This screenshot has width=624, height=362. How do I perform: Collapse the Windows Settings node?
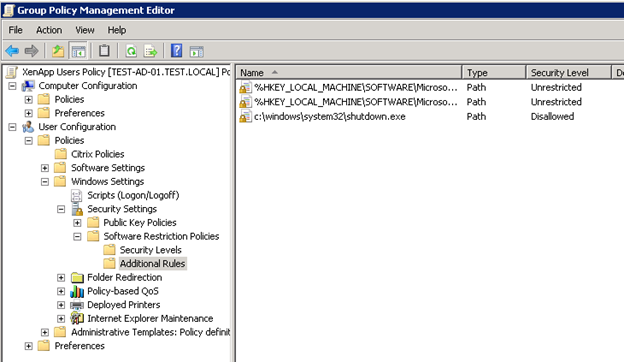click(x=45, y=182)
